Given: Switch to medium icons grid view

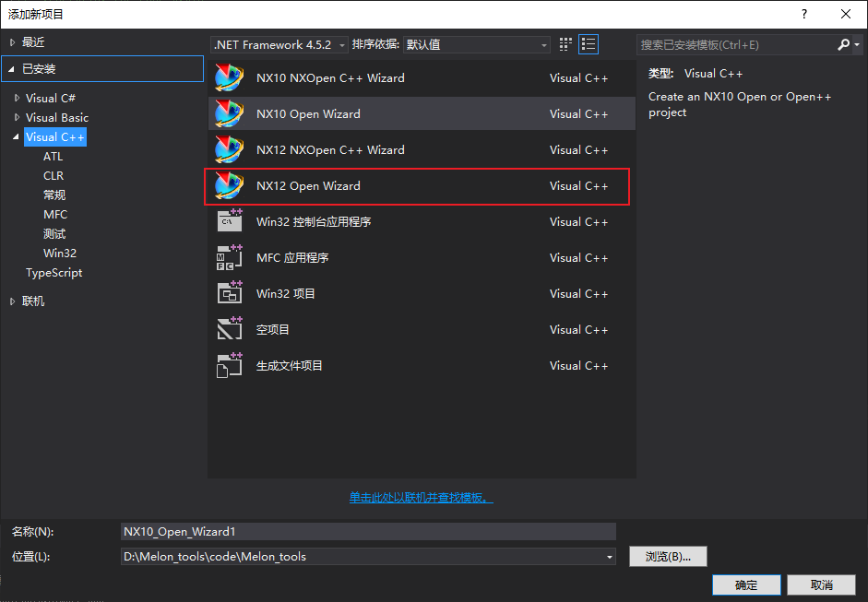Looking at the screenshot, I should [565, 44].
